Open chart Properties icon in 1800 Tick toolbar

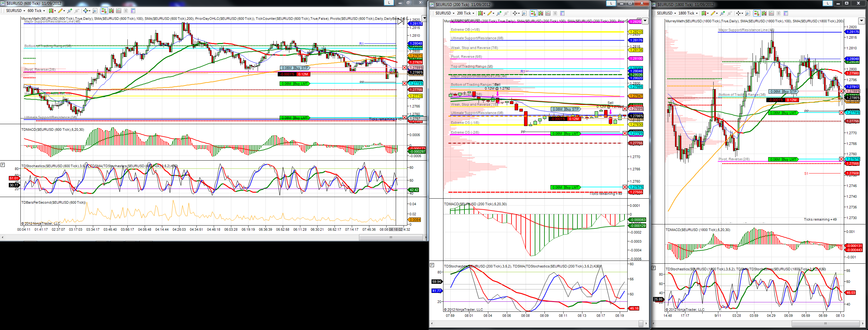[x=786, y=13]
